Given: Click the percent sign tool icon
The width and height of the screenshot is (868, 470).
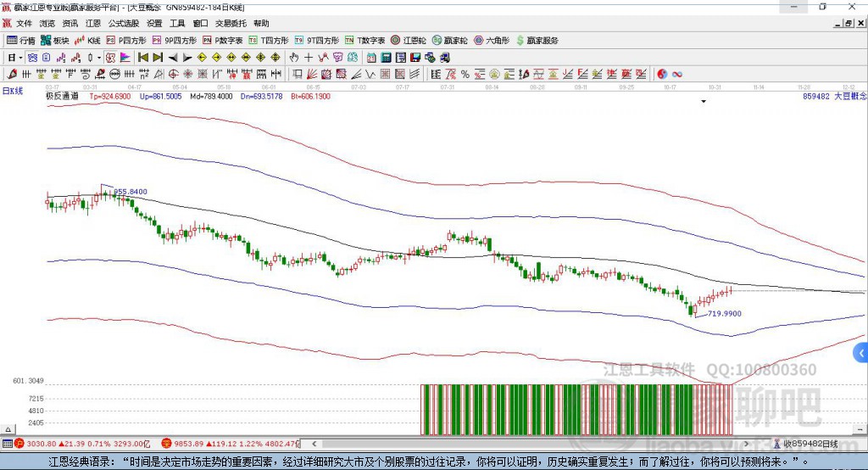Looking at the screenshot, I should click(x=466, y=74).
